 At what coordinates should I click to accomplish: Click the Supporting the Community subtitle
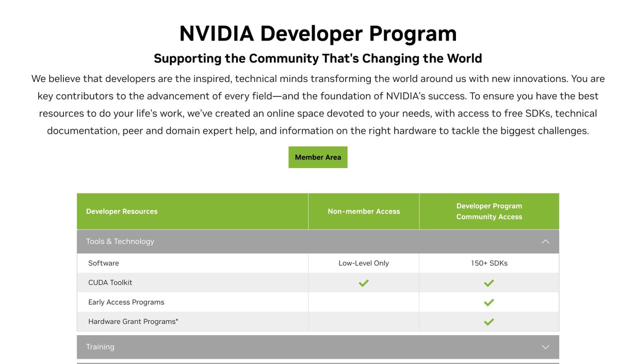tap(318, 58)
